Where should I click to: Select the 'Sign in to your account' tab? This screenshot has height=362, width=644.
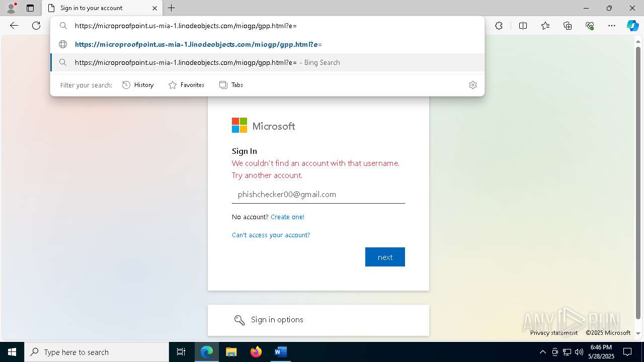(102, 8)
